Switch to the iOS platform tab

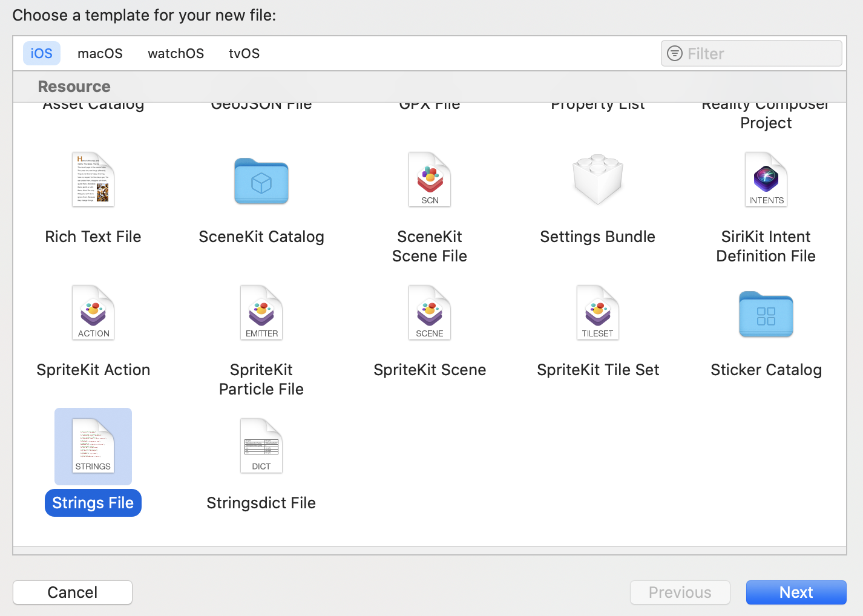(42, 53)
